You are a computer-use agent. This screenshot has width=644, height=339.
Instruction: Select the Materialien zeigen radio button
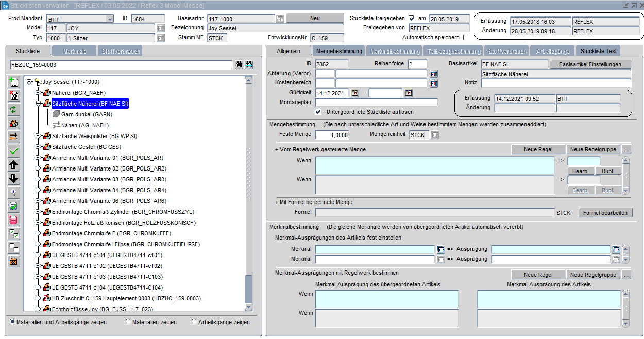tap(128, 322)
